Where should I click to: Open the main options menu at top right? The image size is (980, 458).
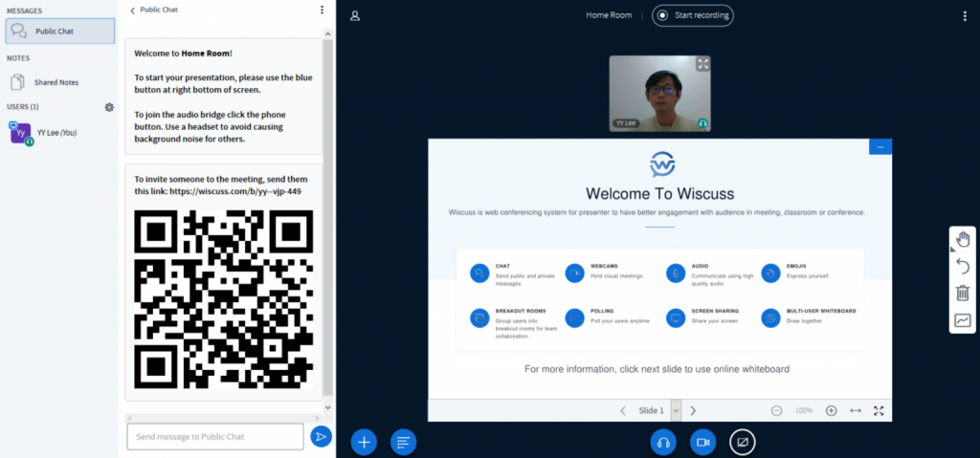click(965, 15)
